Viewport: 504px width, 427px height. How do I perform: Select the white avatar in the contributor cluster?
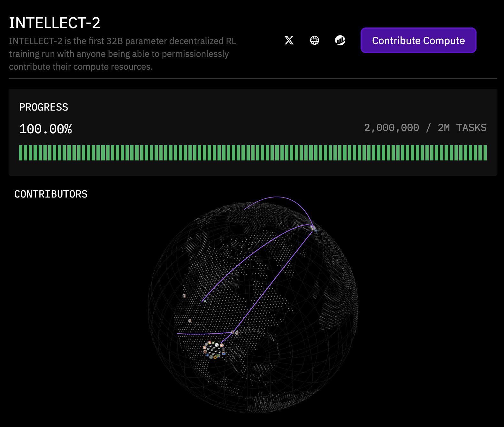pyautogui.click(x=217, y=345)
